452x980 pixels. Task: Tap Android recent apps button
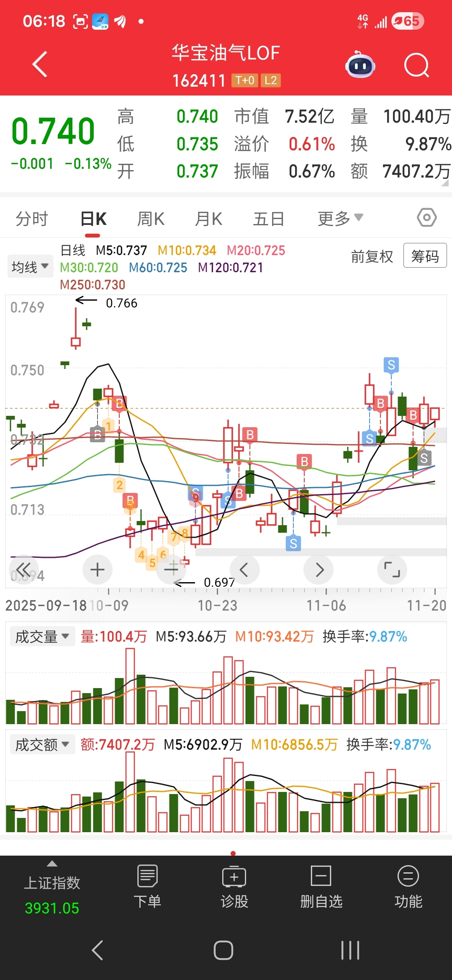pyautogui.click(x=350, y=950)
